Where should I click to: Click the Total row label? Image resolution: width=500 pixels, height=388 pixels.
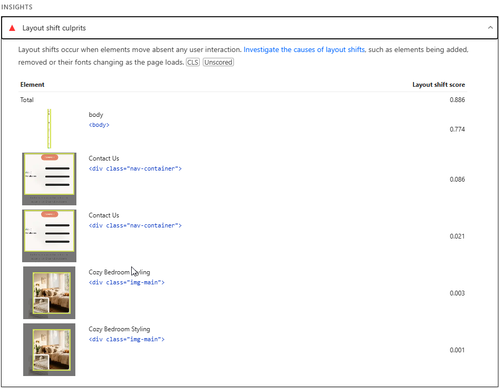tap(27, 100)
